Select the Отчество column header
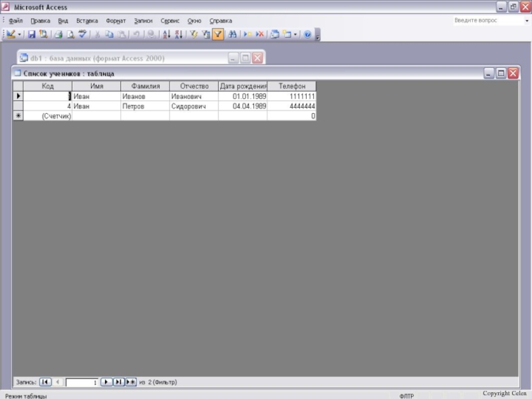532x399 pixels. pos(194,86)
